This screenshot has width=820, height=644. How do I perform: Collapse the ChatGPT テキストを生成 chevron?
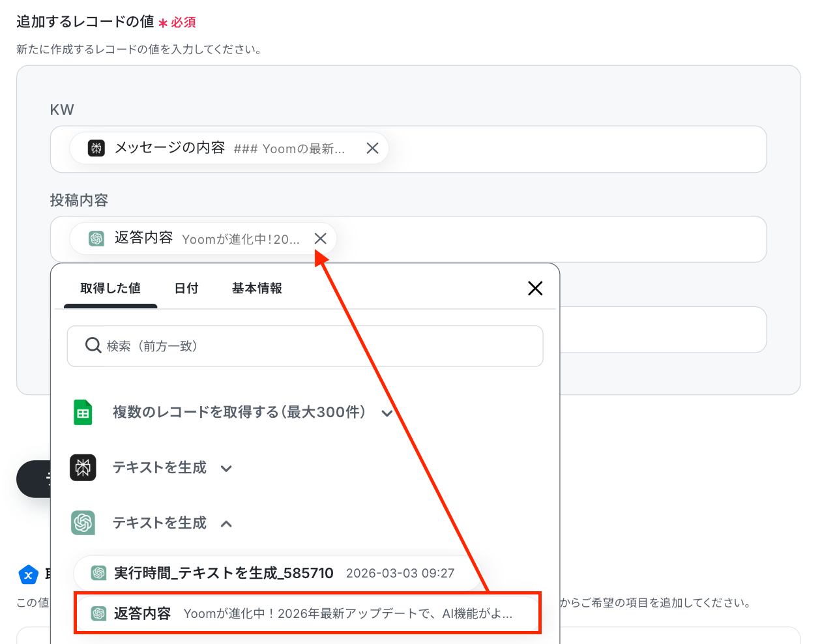pos(226,523)
